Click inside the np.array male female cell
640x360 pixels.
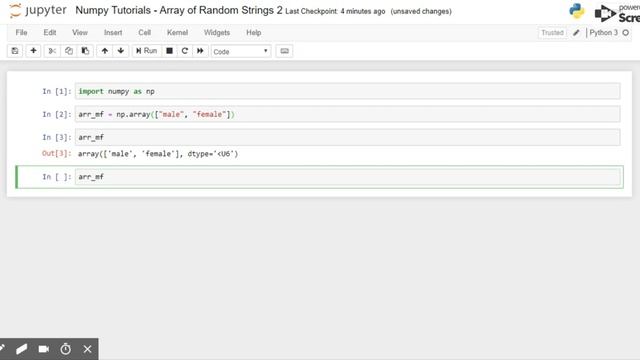(x=347, y=114)
